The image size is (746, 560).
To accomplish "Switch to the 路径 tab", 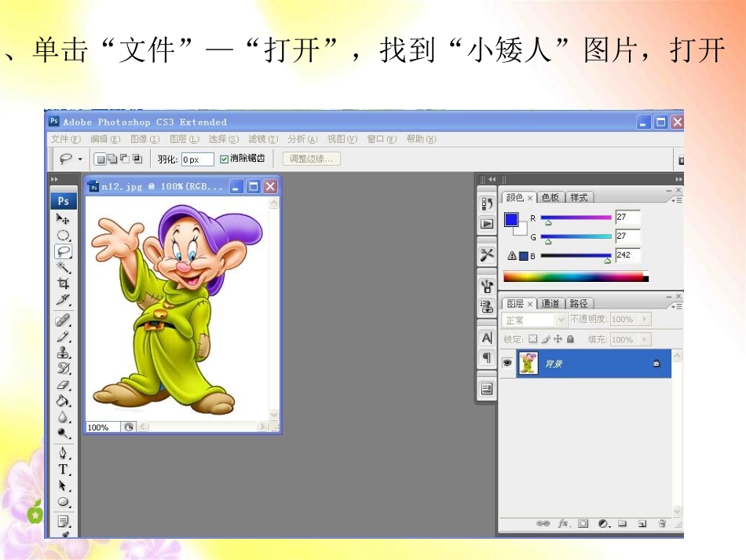I will pos(579,303).
